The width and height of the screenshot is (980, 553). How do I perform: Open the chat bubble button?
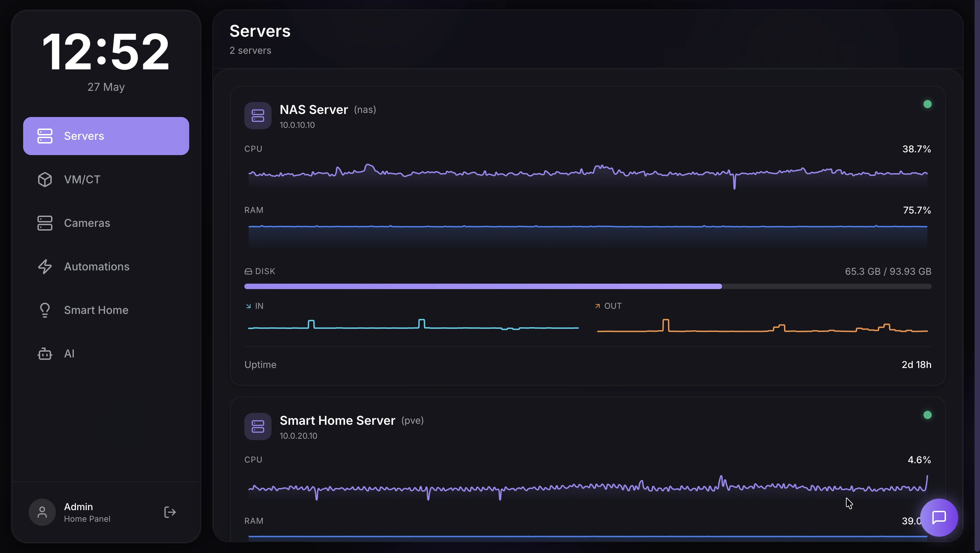[939, 517]
